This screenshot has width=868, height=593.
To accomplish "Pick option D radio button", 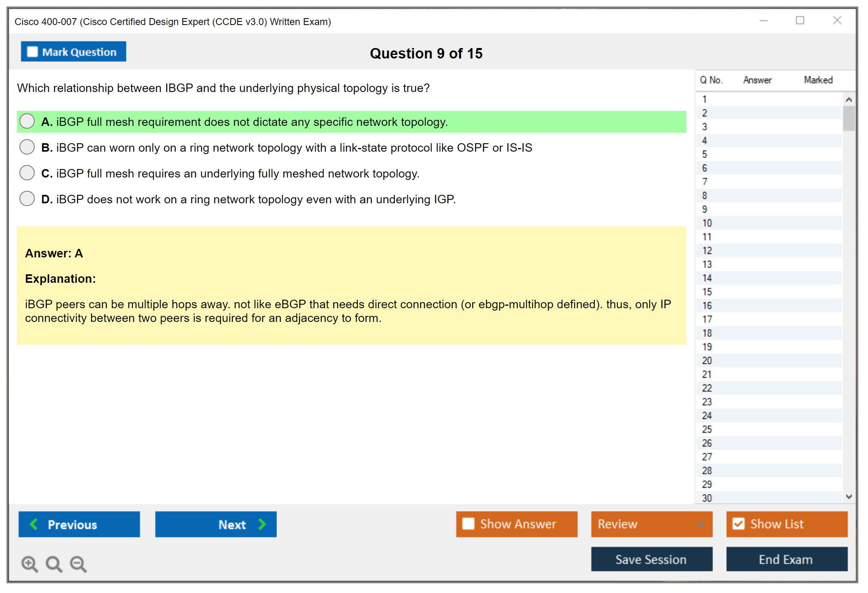I will pos(27,199).
